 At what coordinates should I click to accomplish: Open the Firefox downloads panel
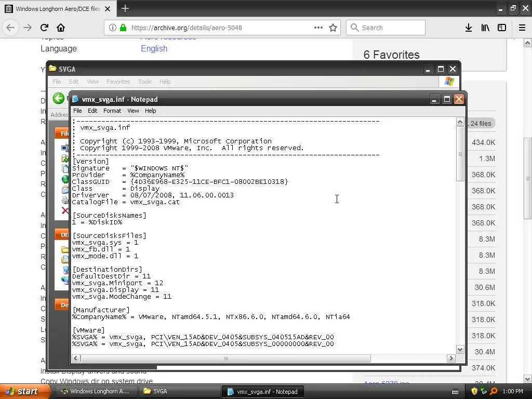coord(468,28)
